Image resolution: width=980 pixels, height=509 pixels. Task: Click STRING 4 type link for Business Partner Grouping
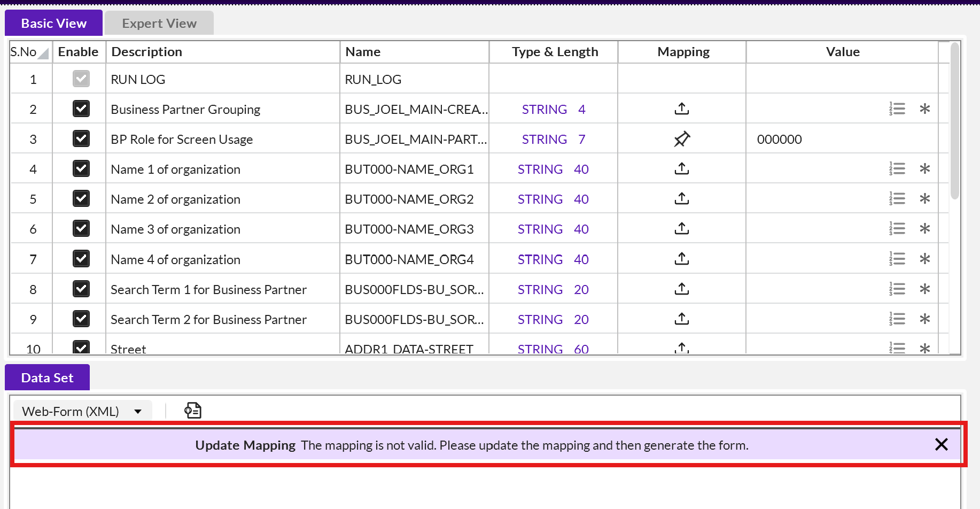pos(554,109)
